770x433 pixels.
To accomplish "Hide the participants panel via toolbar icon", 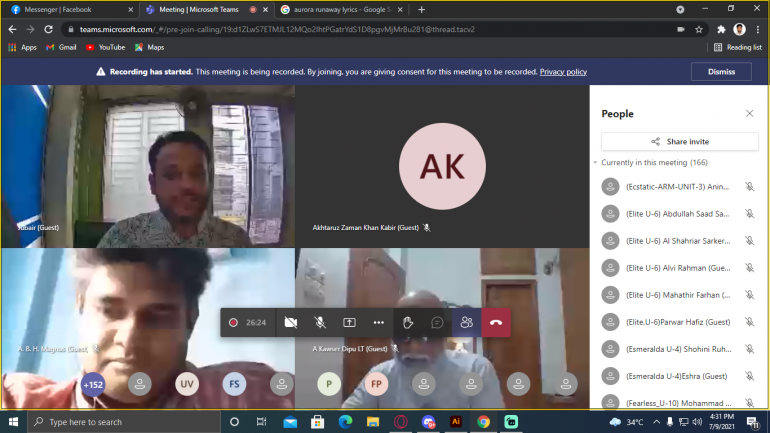I will [x=466, y=322].
